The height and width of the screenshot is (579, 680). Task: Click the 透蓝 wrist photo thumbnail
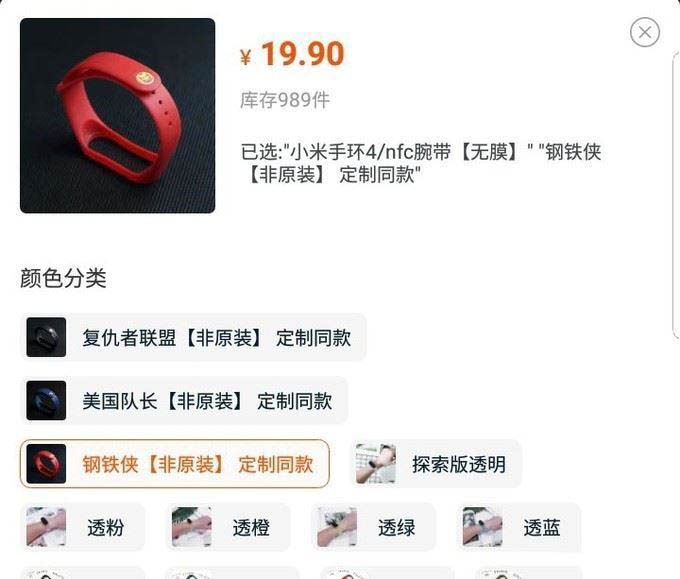(x=482, y=527)
